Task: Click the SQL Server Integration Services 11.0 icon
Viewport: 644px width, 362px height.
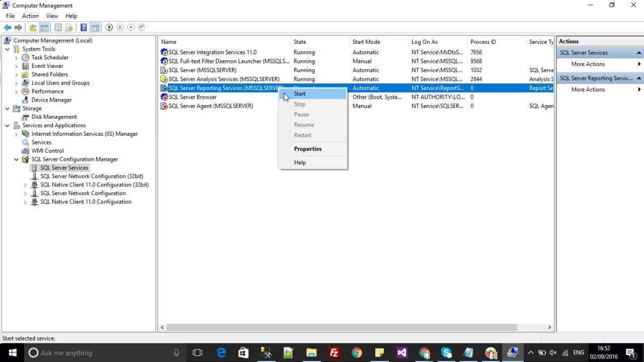Action: click(164, 52)
